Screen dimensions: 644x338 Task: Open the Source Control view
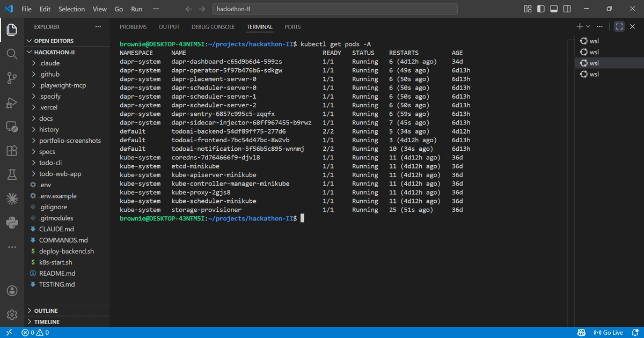[12, 78]
